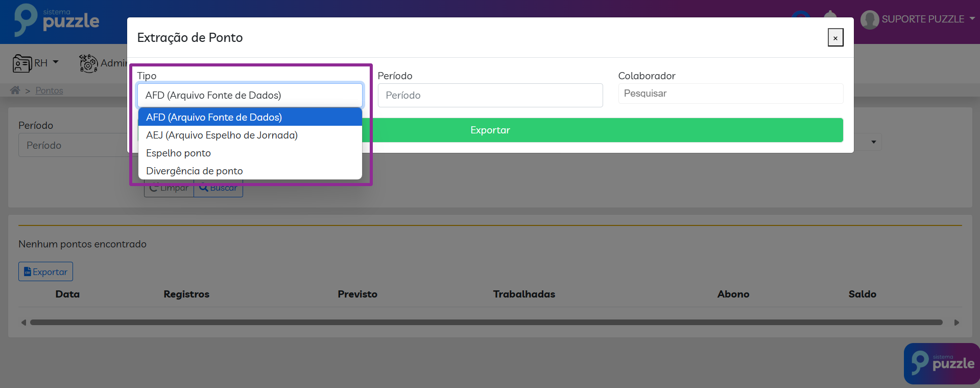The image size is (980, 388).
Task: Click the scroll right arrow
Action: point(957,323)
